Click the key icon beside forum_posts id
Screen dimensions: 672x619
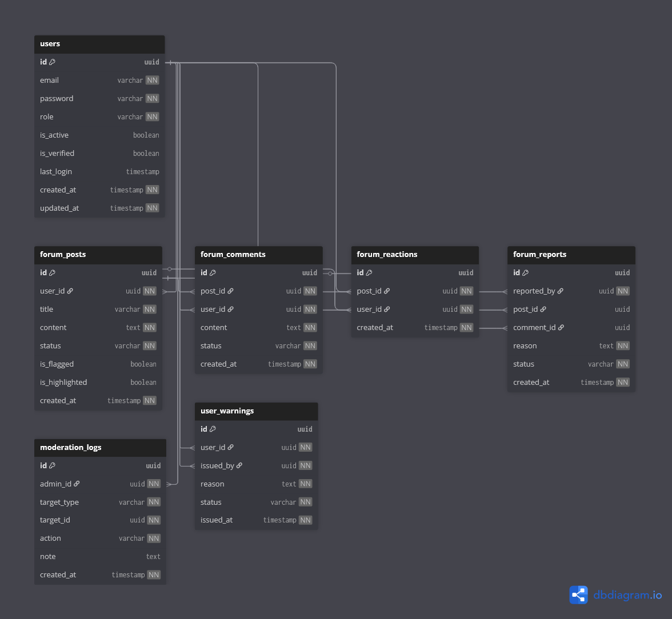(53, 273)
